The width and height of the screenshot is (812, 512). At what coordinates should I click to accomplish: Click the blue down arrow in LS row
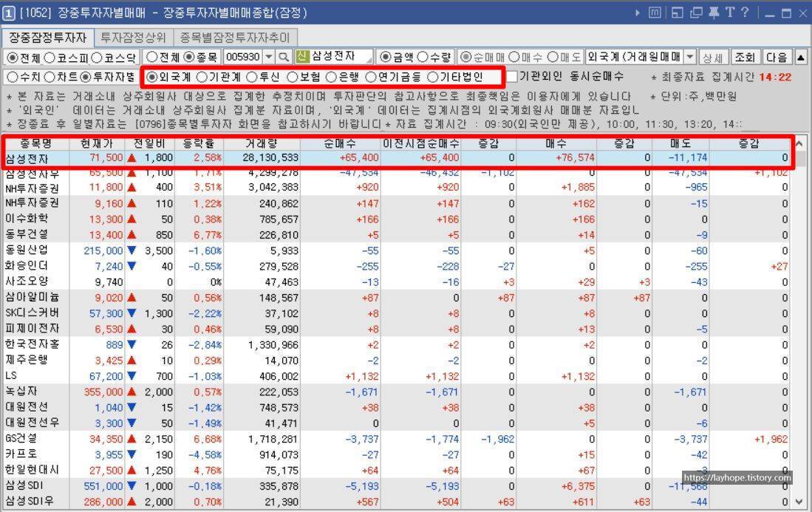(132, 376)
